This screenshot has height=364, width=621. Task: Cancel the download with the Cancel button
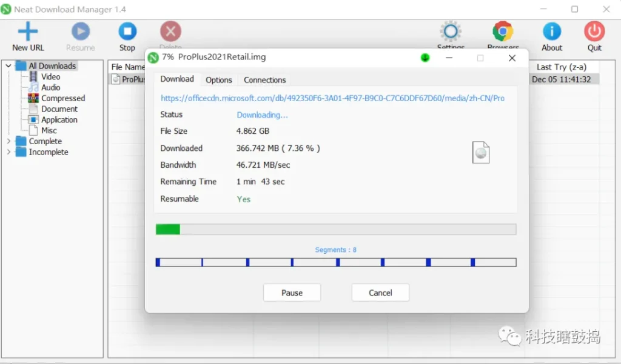(x=380, y=293)
